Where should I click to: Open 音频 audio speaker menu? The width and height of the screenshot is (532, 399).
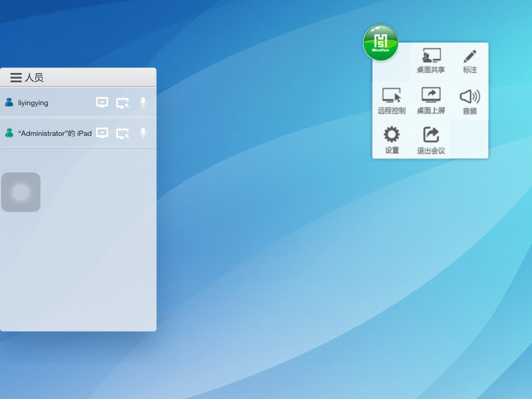pos(470,101)
